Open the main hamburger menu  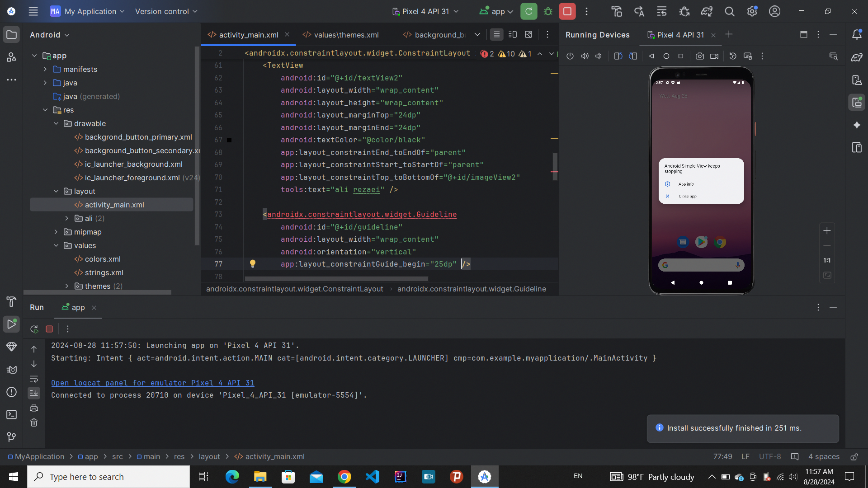(33, 11)
